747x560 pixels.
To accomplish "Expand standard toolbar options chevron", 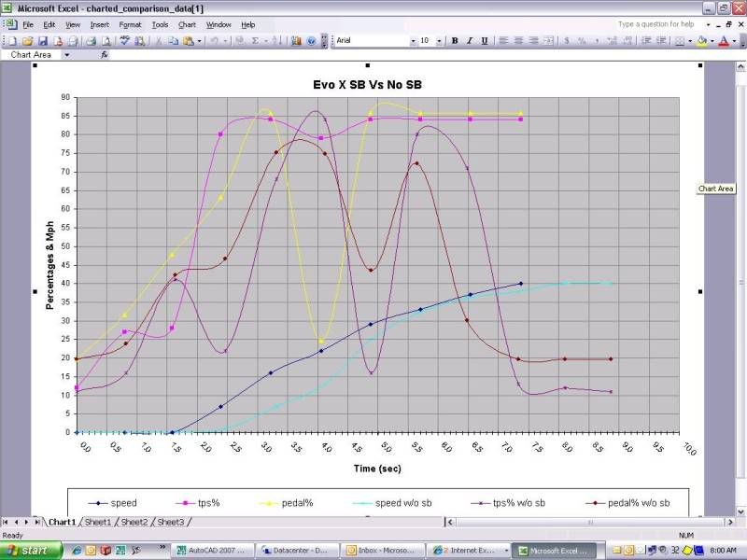I will click(324, 41).
